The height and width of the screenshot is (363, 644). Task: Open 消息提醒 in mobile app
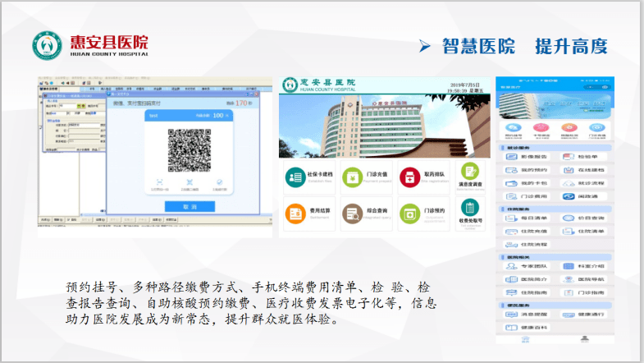point(527,315)
